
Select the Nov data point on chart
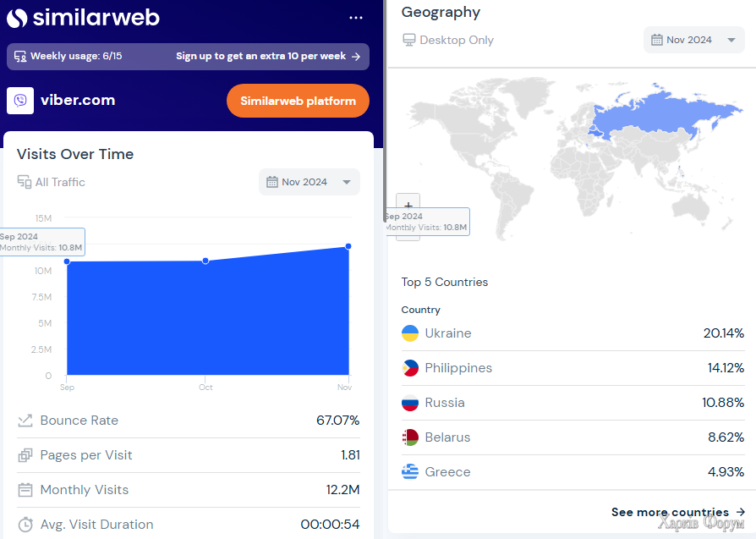click(x=348, y=246)
